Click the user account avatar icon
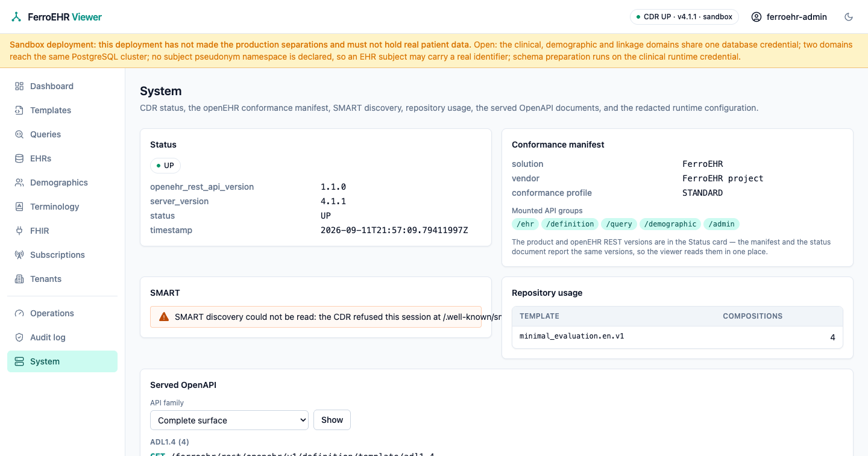The height and width of the screenshot is (456, 868). click(756, 17)
